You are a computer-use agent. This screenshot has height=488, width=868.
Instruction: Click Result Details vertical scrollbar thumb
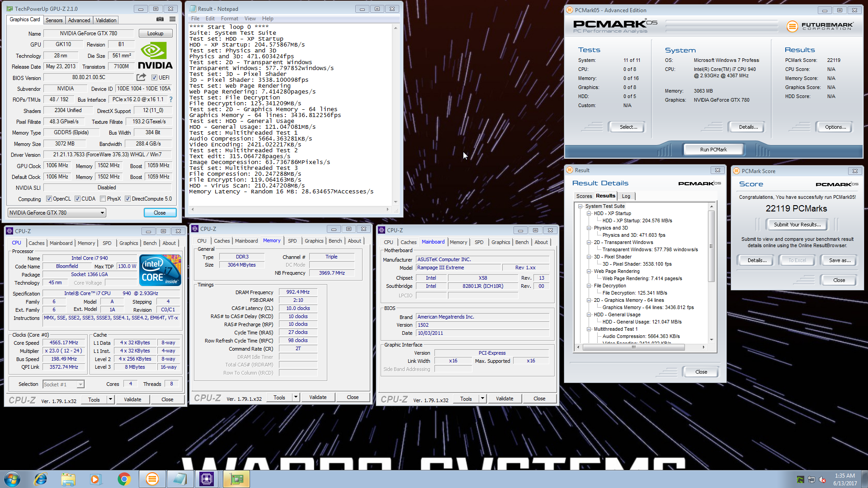coord(711,246)
